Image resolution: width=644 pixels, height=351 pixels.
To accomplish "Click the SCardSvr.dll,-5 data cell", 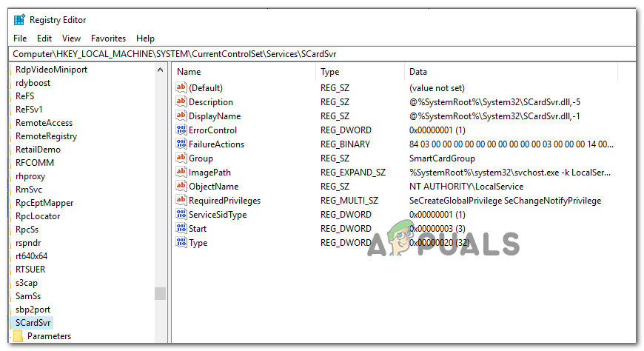I will point(494,102).
